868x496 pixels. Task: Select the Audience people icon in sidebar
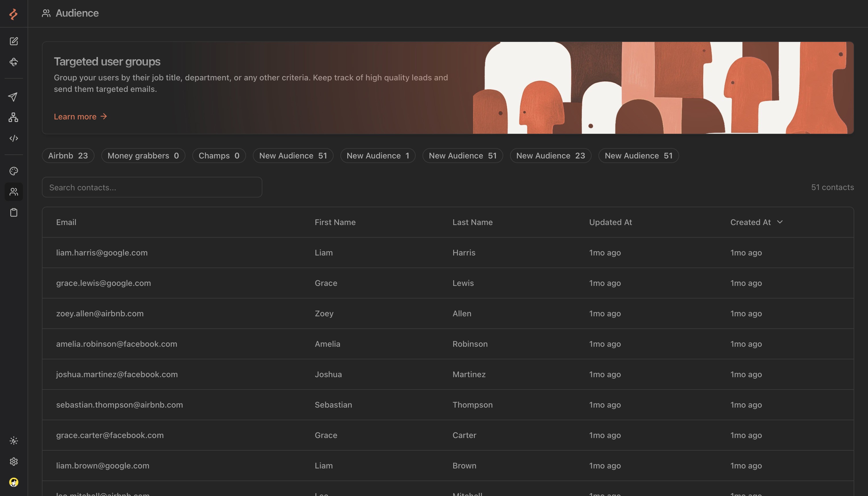pyautogui.click(x=13, y=192)
